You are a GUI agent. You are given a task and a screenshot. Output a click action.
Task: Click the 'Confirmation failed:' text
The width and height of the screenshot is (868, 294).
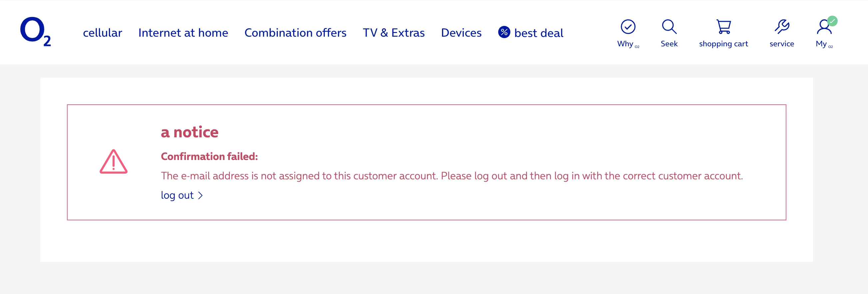coord(209,156)
